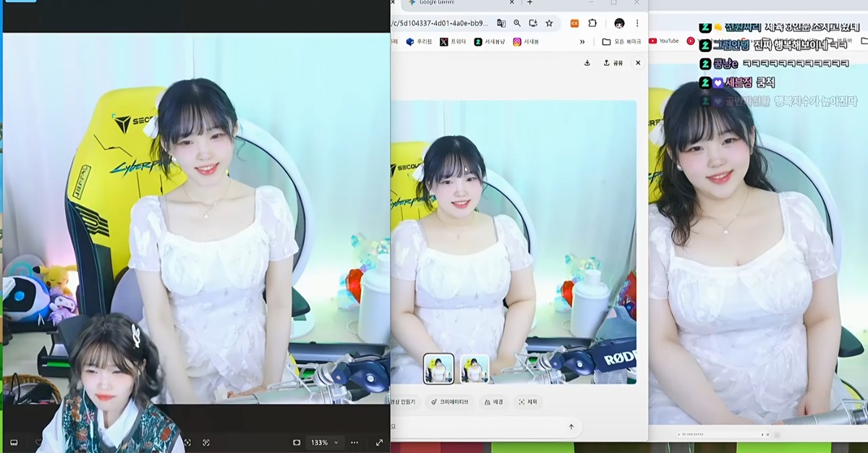The width and height of the screenshot is (868, 453).
Task: Open the browser extensions puzzle icon
Action: point(592,23)
